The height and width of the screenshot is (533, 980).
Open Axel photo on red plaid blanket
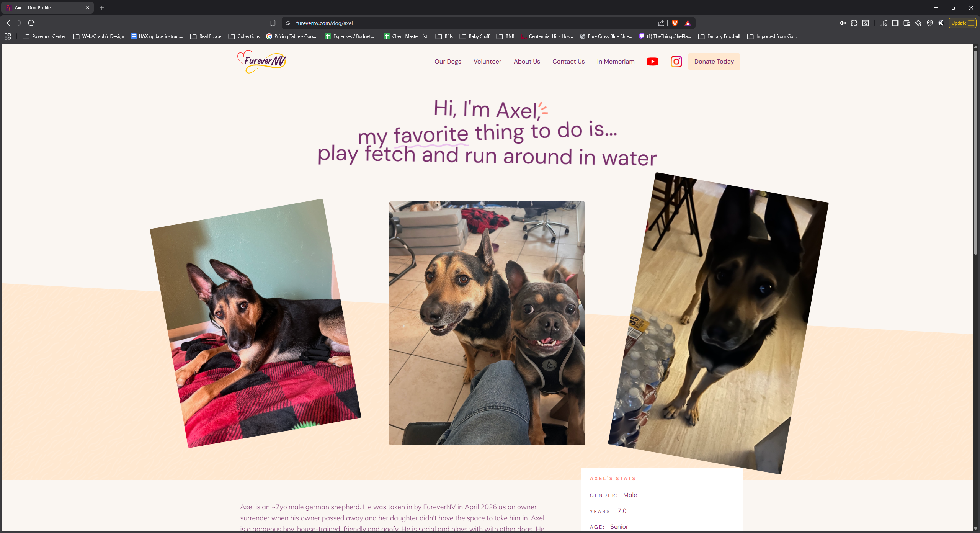coord(255,323)
